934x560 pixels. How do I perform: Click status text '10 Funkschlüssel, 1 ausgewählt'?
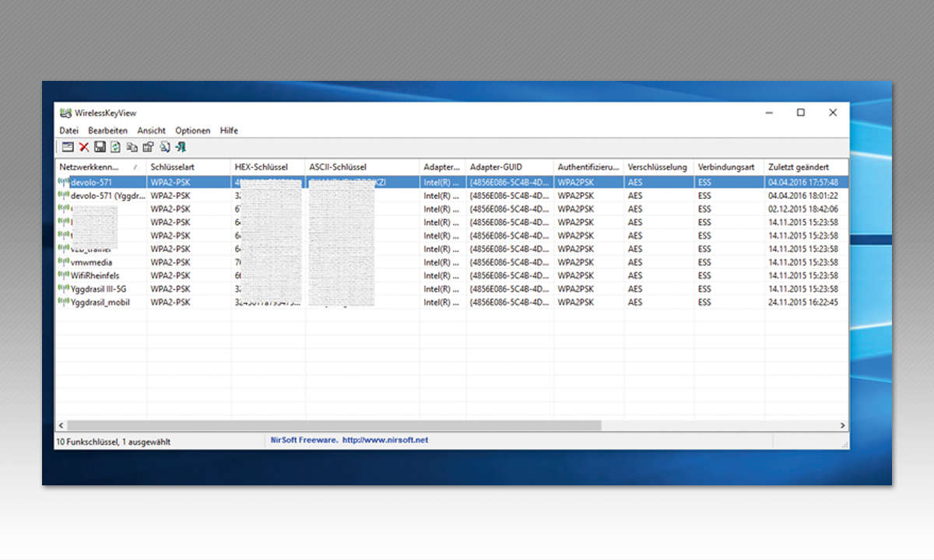(114, 441)
